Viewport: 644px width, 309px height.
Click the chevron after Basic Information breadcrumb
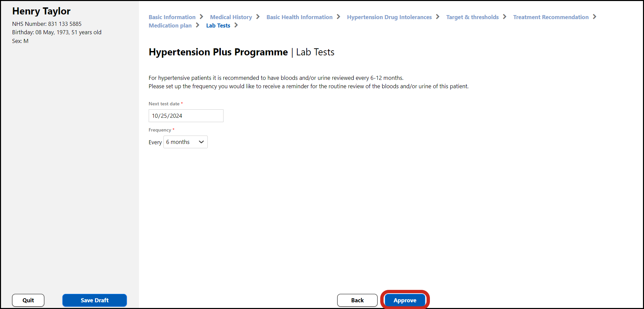[x=201, y=17]
